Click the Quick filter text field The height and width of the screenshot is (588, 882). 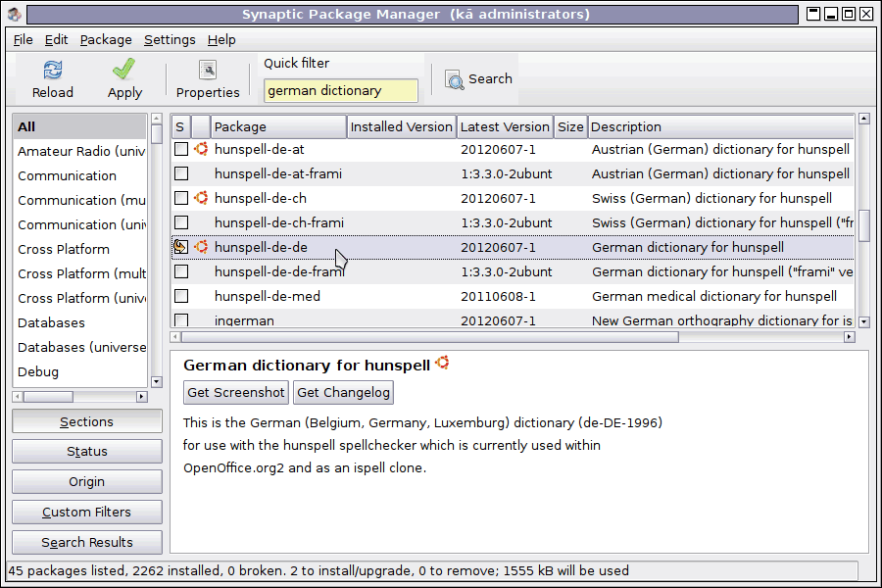(340, 90)
